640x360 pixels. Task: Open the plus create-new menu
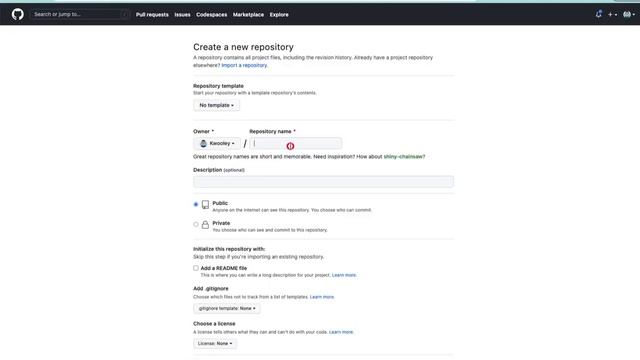coord(612,15)
